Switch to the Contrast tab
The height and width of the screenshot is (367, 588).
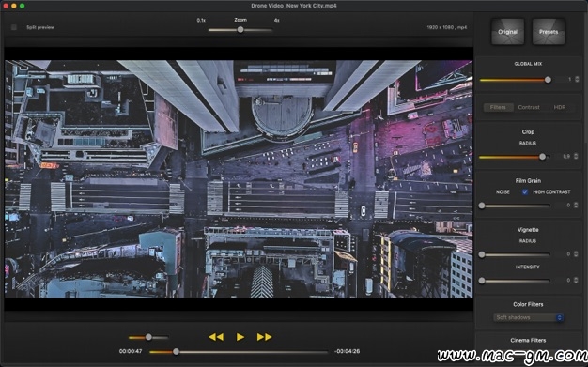click(529, 107)
